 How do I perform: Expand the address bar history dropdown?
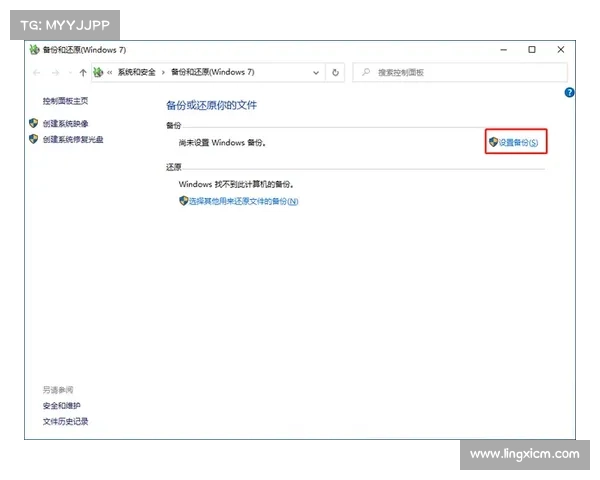click(x=316, y=73)
